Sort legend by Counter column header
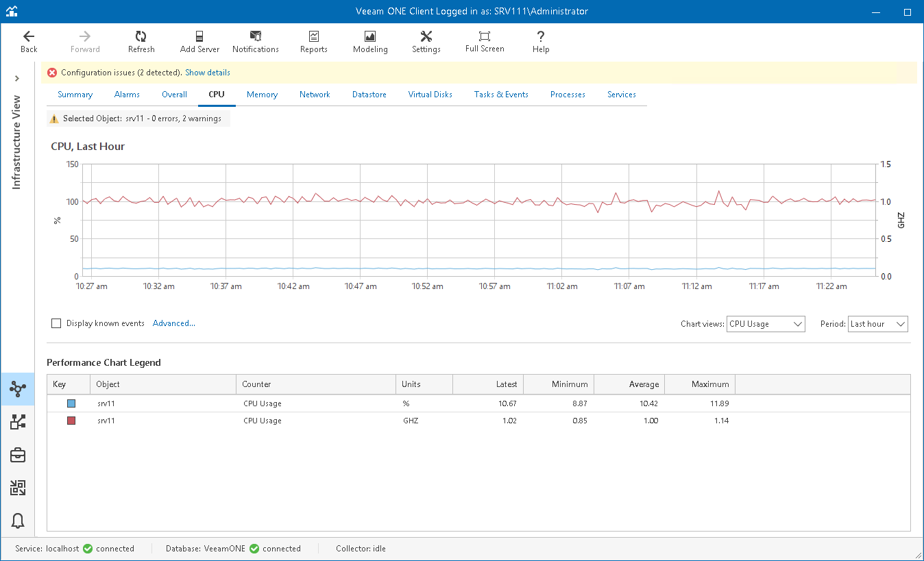Viewport: 924px width, 561px height. click(316, 384)
